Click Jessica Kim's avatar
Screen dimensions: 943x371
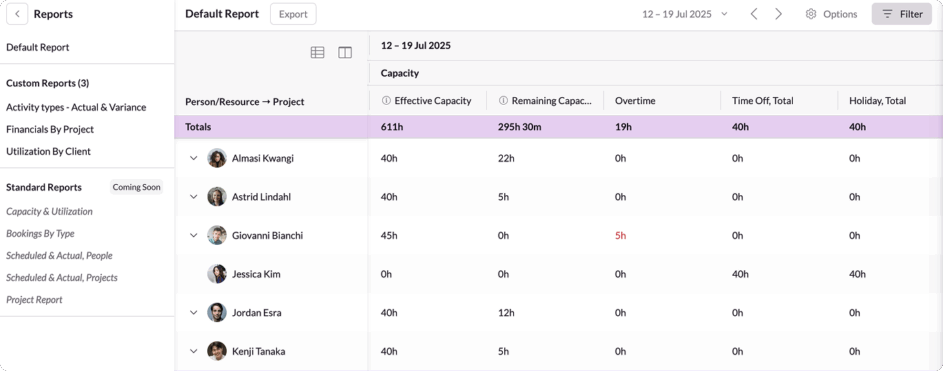coord(217,274)
